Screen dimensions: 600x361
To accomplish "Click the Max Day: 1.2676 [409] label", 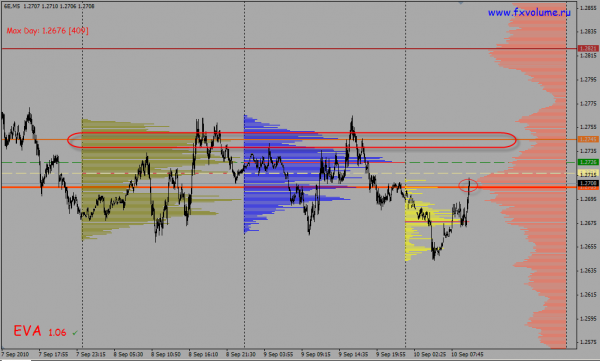I will pos(47,31).
